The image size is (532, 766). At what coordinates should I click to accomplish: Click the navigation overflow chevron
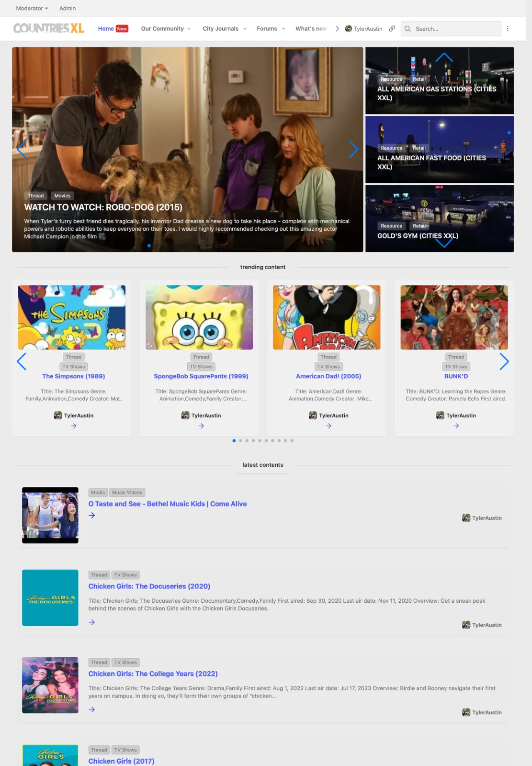tap(337, 29)
